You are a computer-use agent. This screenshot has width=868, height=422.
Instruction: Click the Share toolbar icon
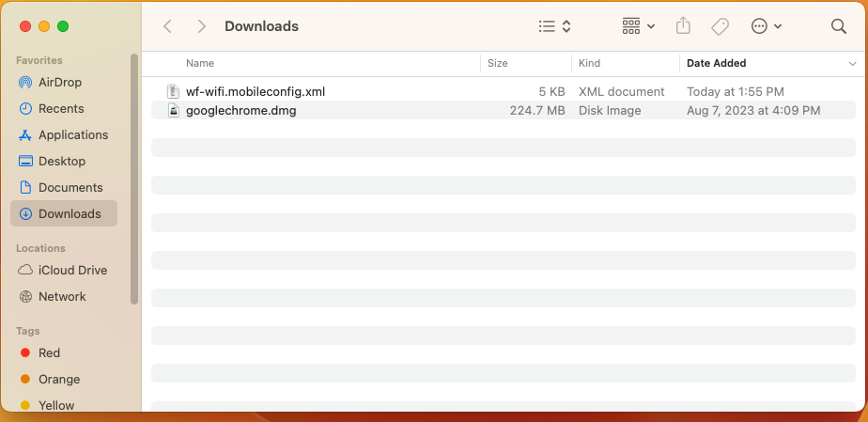click(683, 26)
